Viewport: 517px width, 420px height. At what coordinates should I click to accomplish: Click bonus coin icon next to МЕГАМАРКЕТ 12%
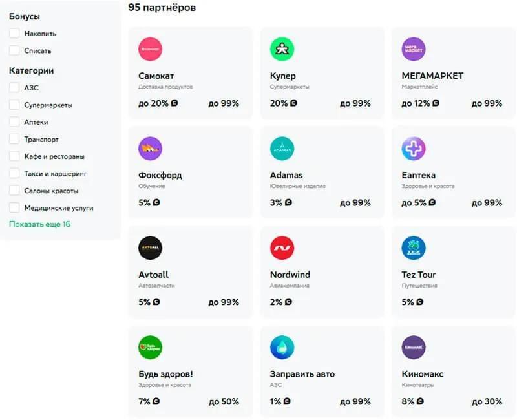pyautogui.click(x=436, y=103)
